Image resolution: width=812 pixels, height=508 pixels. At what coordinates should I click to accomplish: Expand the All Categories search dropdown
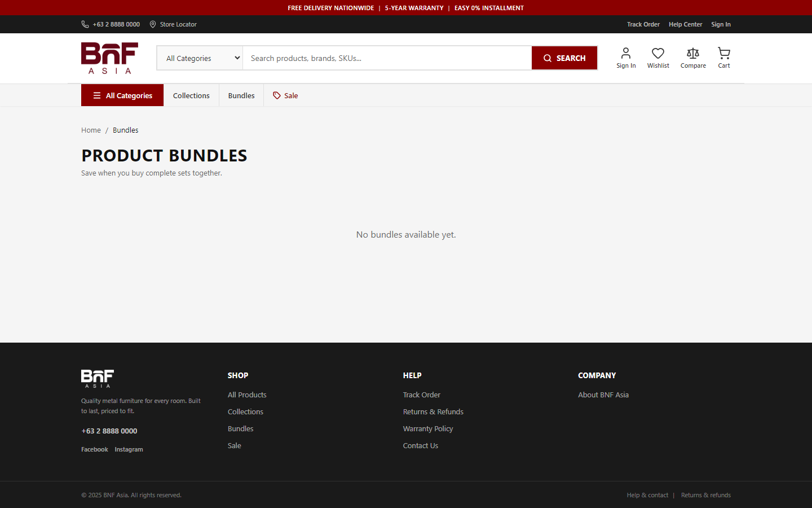tap(200, 58)
